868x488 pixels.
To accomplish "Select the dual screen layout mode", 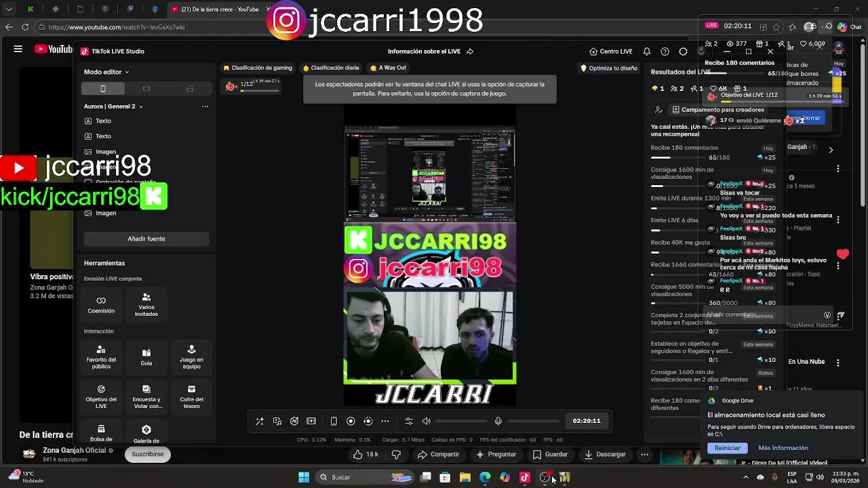I will point(190,89).
